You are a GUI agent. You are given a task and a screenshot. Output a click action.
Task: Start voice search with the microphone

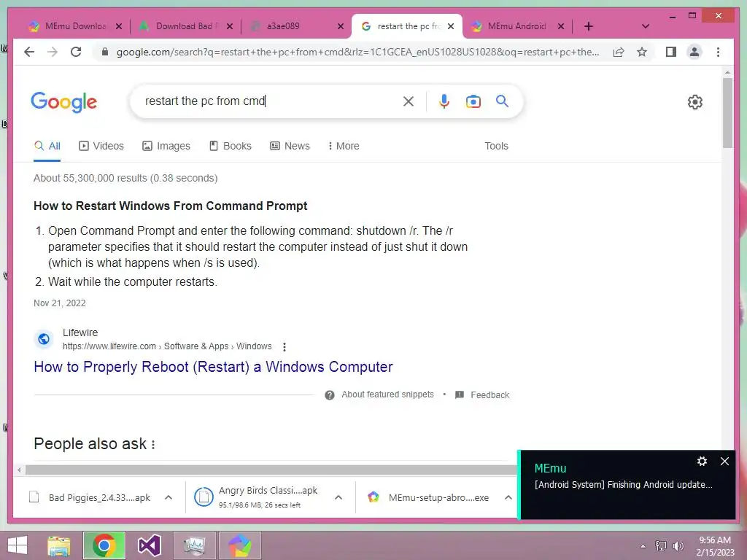click(x=444, y=101)
